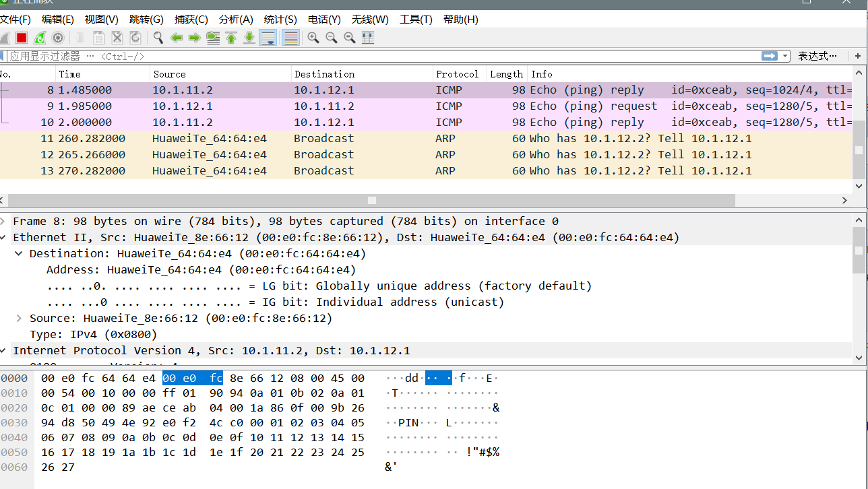Expand the Frame 8 details
This screenshot has width=868, height=489.
(x=4, y=222)
